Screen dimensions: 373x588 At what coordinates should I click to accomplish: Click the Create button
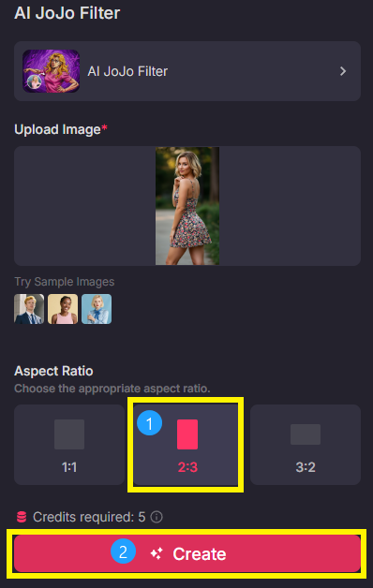(187, 553)
